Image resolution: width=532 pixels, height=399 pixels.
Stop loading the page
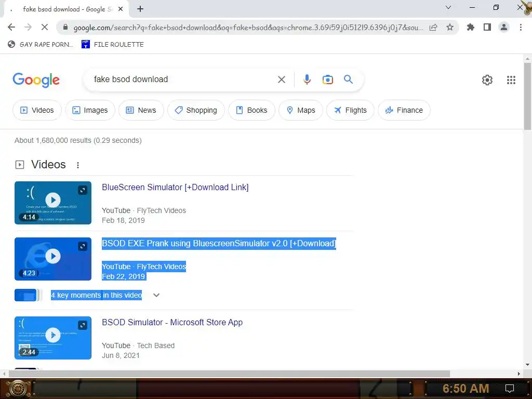point(45,27)
